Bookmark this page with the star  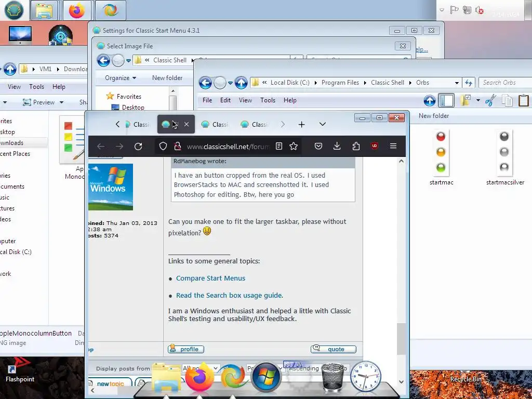[294, 146]
